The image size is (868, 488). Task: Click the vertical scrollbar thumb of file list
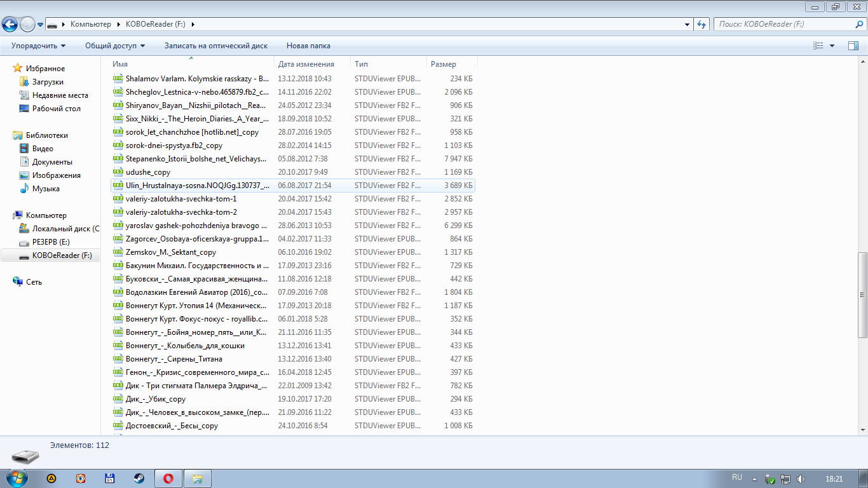coord(862,294)
